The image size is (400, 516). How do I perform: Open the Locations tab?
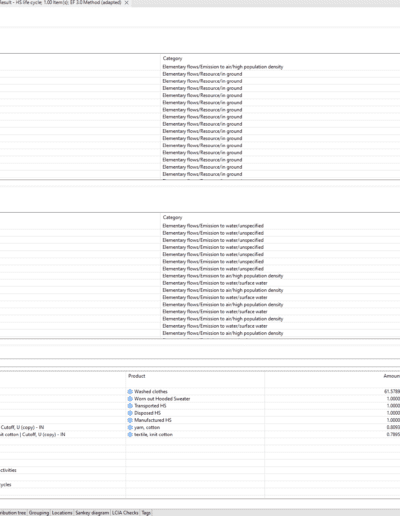pyautogui.click(x=62, y=513)
